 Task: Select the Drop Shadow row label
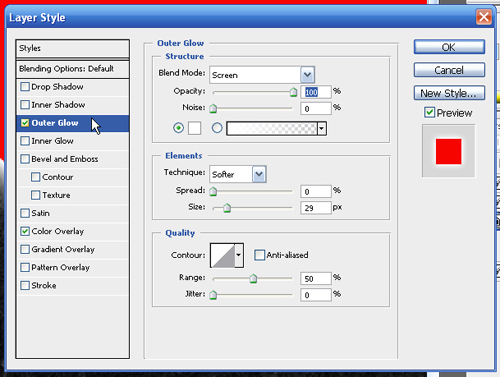click(x=57, y=87)
